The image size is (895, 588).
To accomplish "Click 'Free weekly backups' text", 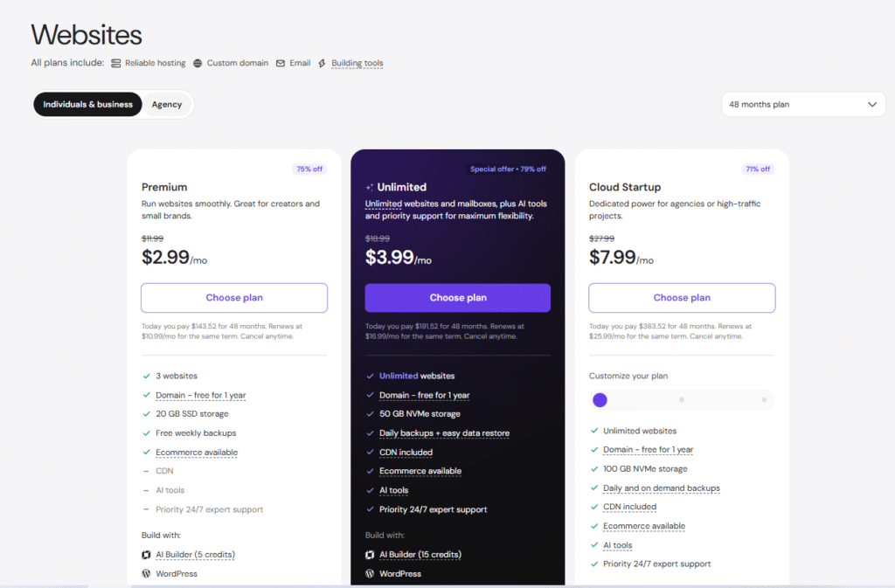I will click(x=196, y=432).
